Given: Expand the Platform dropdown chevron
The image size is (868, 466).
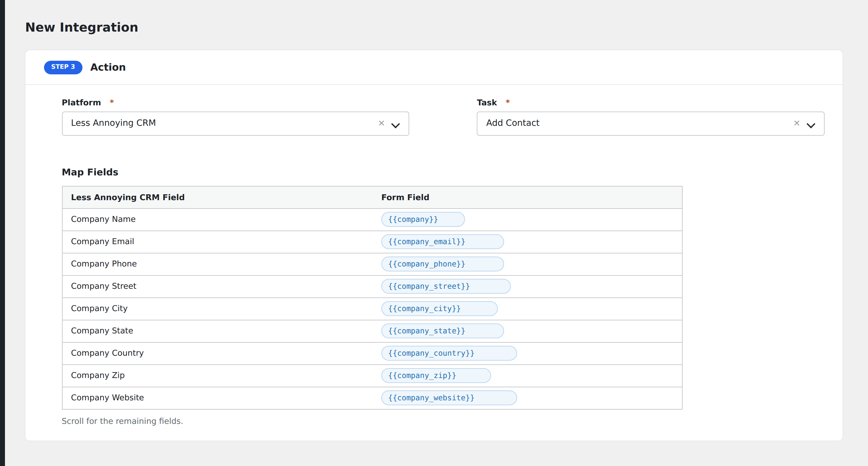Looking at the screenshot, I should point(395,125).
